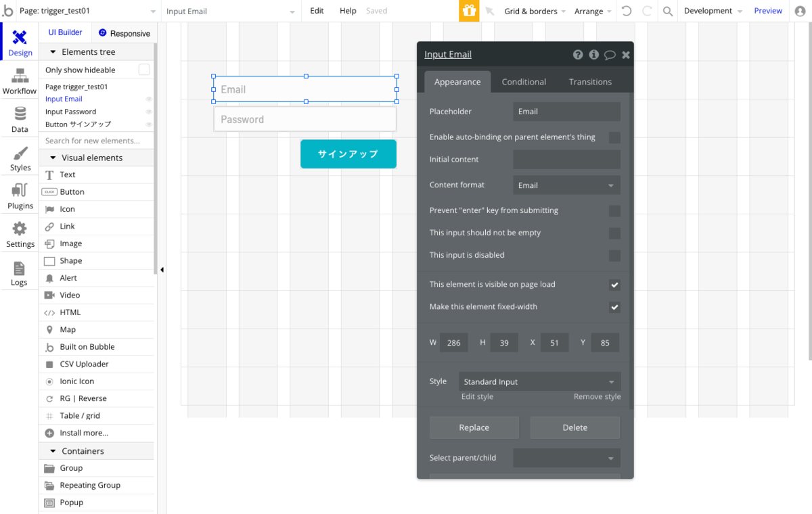Select the Video visual element
Viewport: 812px width, 514px height.
(x=96, y=295)
